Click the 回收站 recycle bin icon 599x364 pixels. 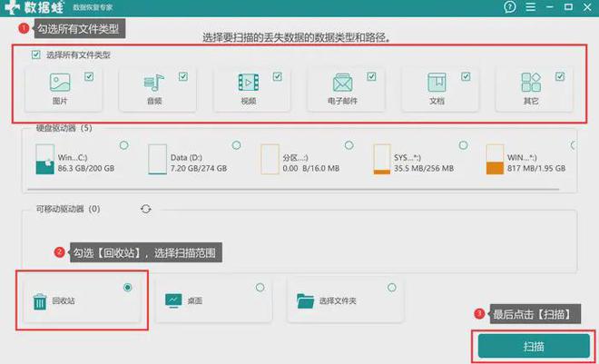[40, 301]
